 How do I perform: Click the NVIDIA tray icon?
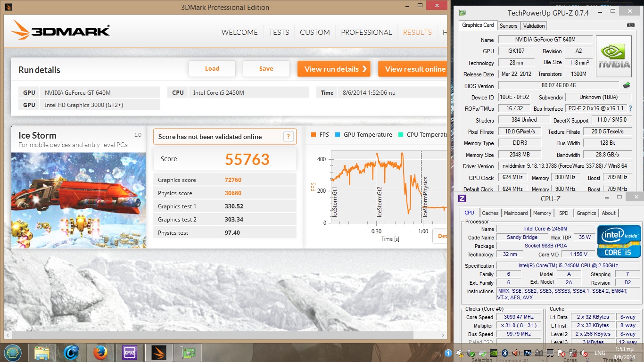[x=493, y=353]
